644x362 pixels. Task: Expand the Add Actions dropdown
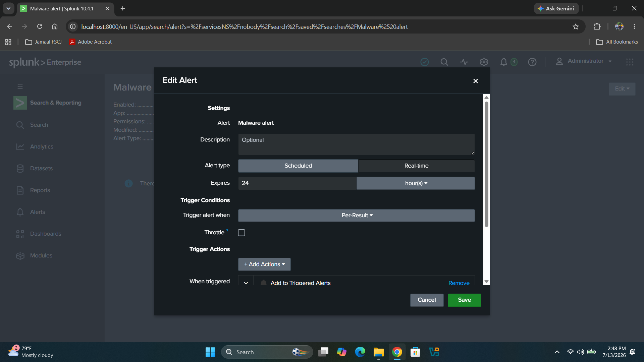tap(264, 264)
